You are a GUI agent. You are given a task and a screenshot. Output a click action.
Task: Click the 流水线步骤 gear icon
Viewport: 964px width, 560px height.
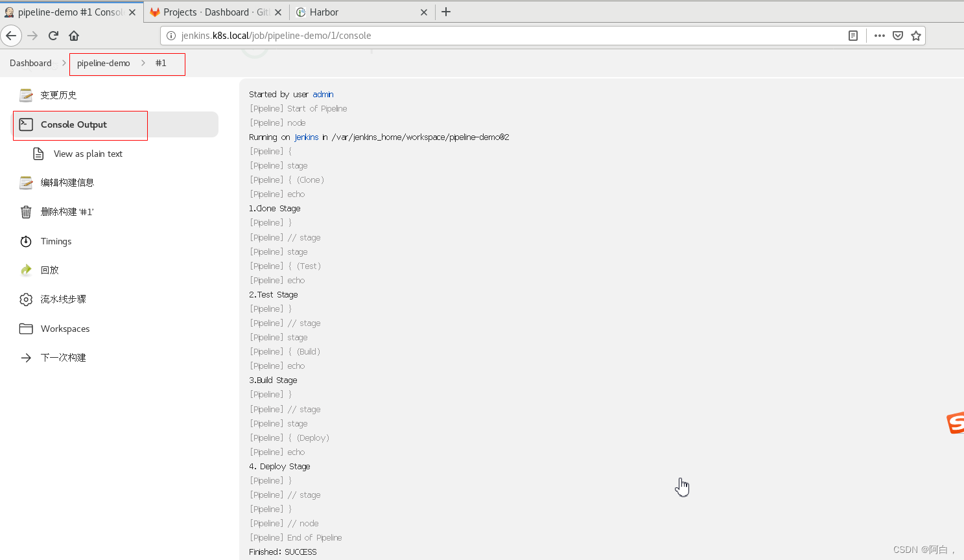[26, 299]
